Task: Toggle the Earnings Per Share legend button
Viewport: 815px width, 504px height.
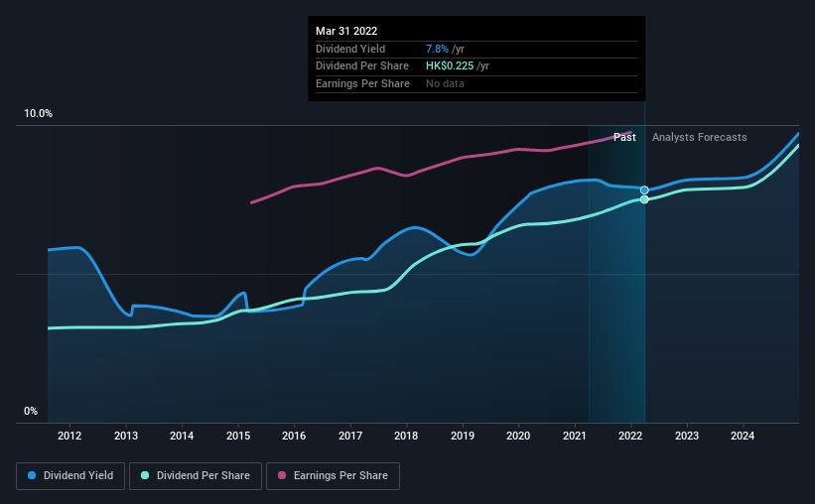Action: pyautogui.click(x=334, y=476)
